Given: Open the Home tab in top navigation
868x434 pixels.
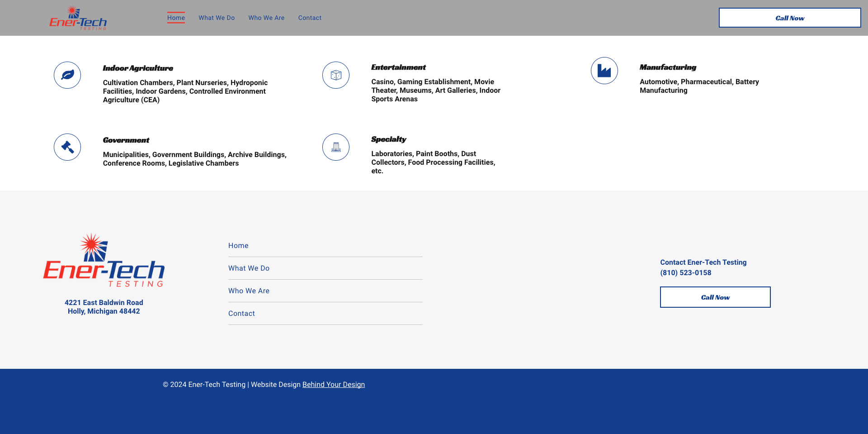Looking at the screenshot, I should (x=176, y=18).
